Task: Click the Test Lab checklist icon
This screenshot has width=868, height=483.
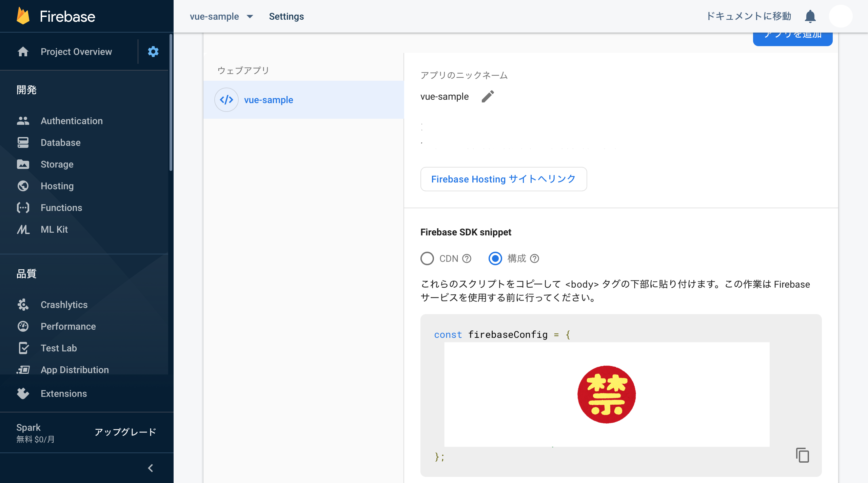Action: [23, 348]
